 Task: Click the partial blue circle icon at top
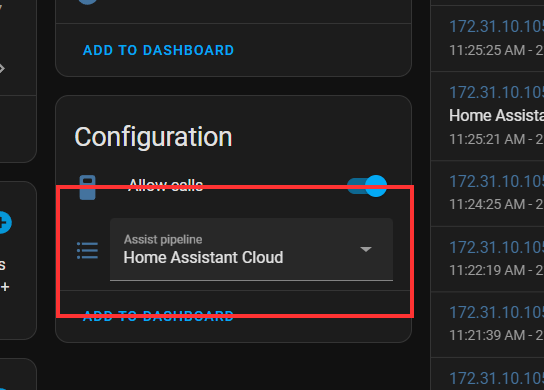[88, 2]
